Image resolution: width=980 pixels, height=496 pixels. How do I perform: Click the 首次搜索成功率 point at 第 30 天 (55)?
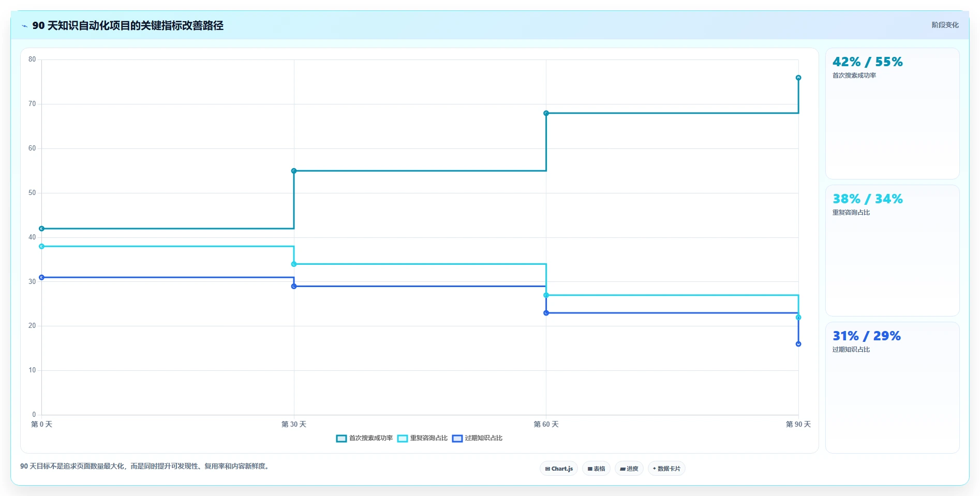tap(294, 171)
